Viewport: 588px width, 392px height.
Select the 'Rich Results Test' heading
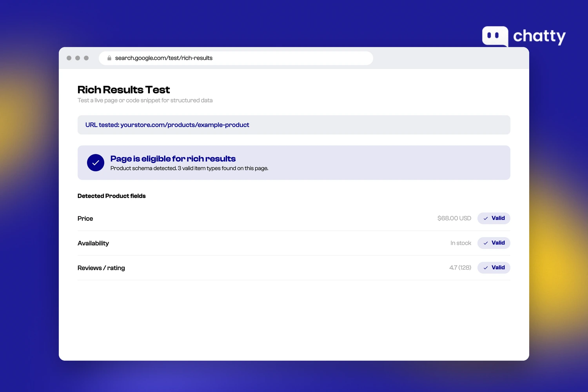click(123, 90)
